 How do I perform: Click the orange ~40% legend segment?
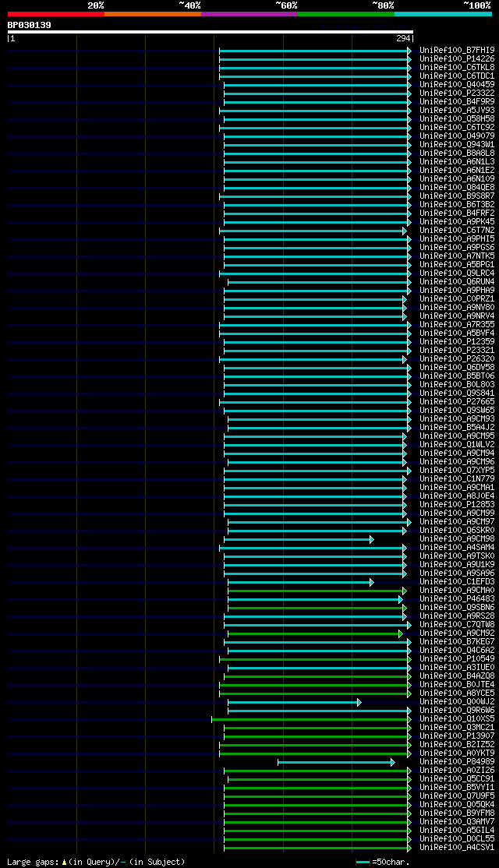pyautogui.click(x=153, y=14)
